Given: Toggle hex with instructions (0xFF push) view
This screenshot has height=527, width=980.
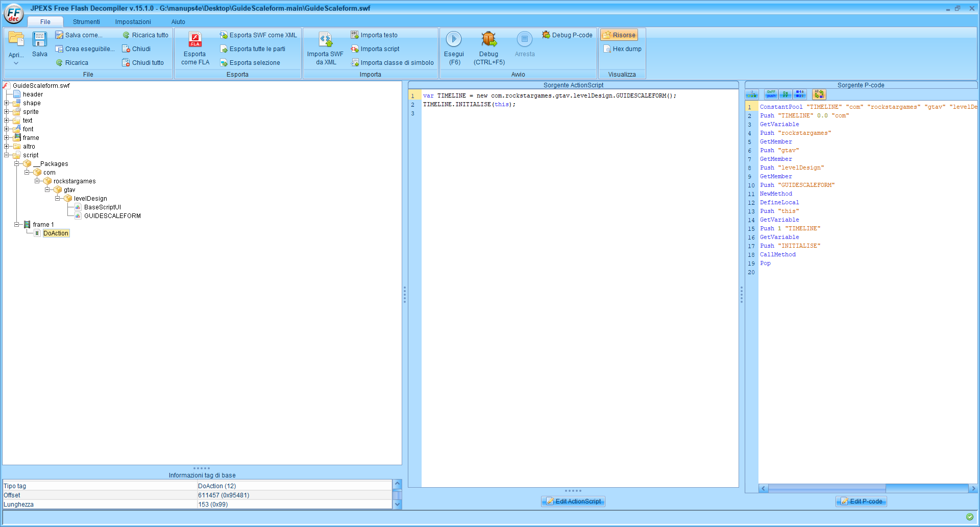Looking at the screenshot, I should point(771,94).
